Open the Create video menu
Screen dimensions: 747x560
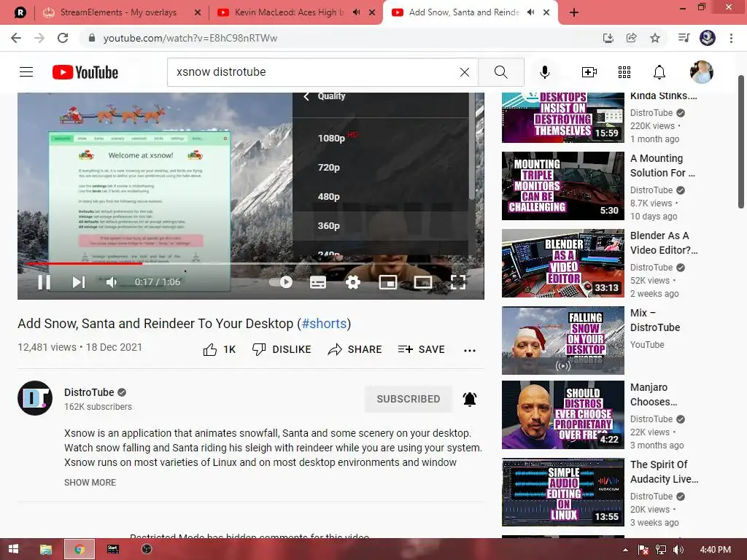pyautogui.click(x=589, y=72)
